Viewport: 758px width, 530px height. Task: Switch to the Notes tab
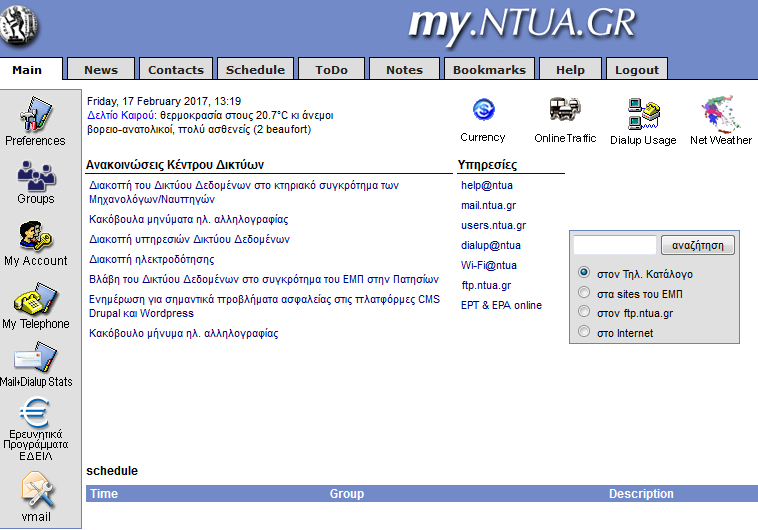click(405, 69)
